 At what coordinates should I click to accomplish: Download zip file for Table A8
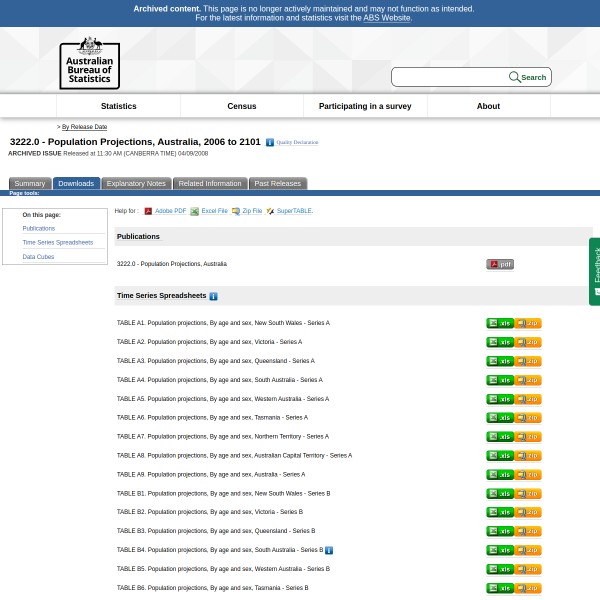(528, 456)
